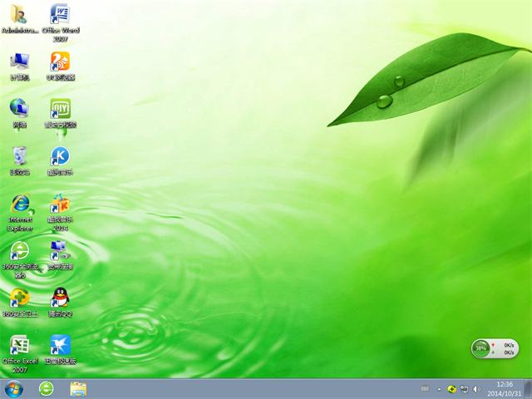Open the green iQIYI video shortcut
The width and height of the screenshot is (532, 399).
[60, 109]
